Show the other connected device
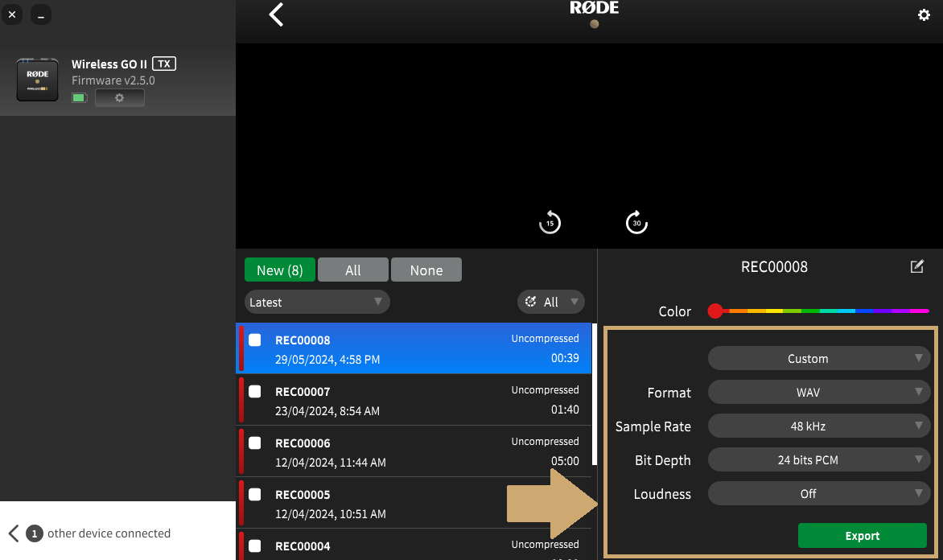Screen dimensions: 943x560 [91, 533]
